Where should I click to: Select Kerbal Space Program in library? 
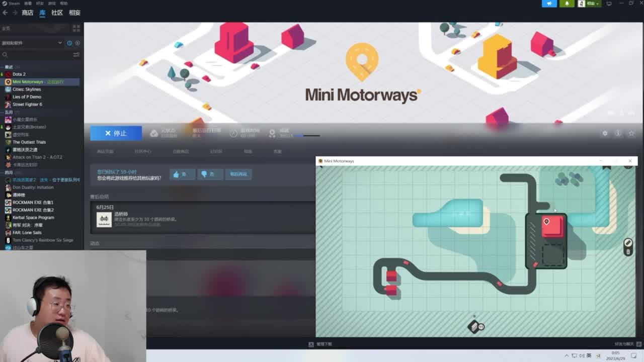pyautogui.click(x=33, y=218)
